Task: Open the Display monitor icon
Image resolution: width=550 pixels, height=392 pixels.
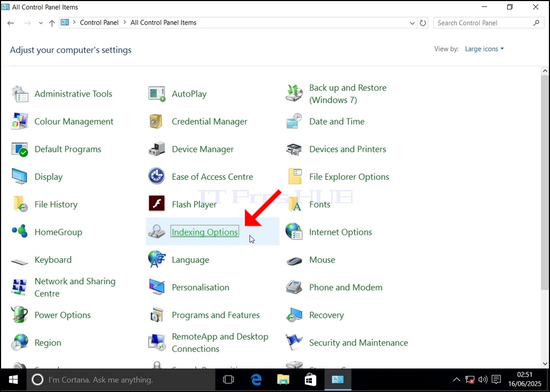Action: click(x=20, y=176)
